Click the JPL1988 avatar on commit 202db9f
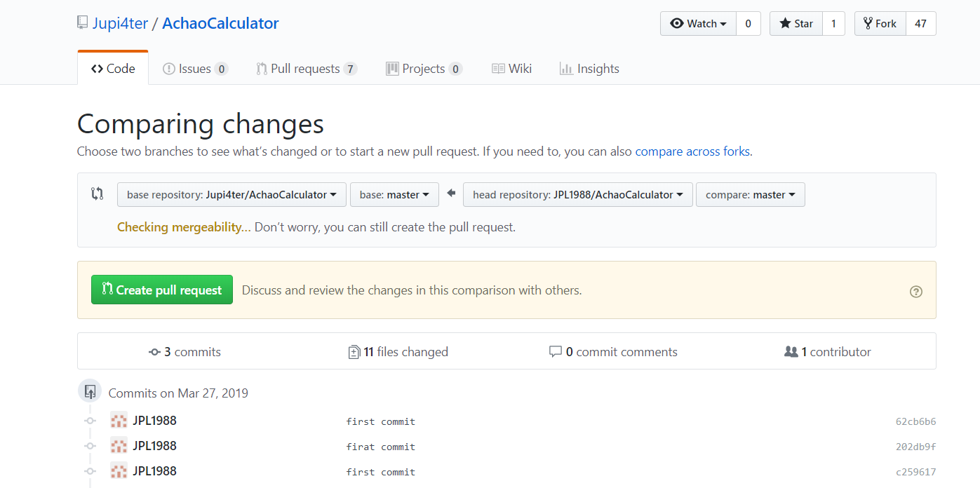 click(119, 446)
